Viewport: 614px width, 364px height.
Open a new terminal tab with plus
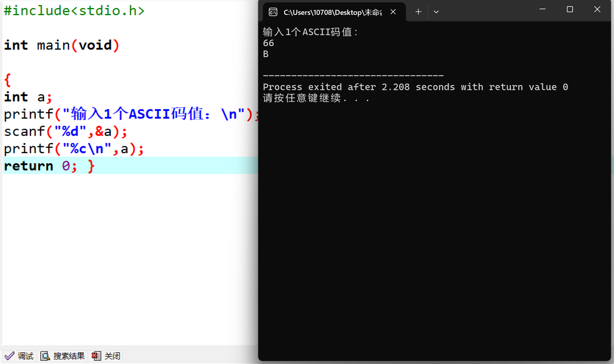tap(418, 12)
